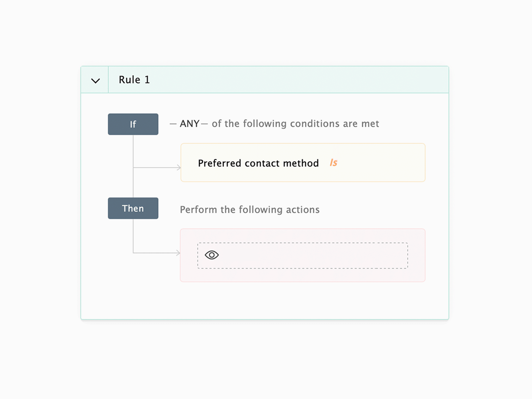Collapse Rule 1 using the chevron arrow

pyautogui.click(x=95, y=80)
